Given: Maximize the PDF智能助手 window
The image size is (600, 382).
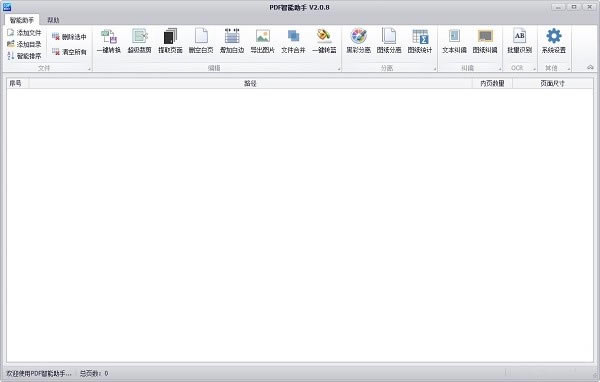Looking at the screenshot, I should [x=574, y=7].
